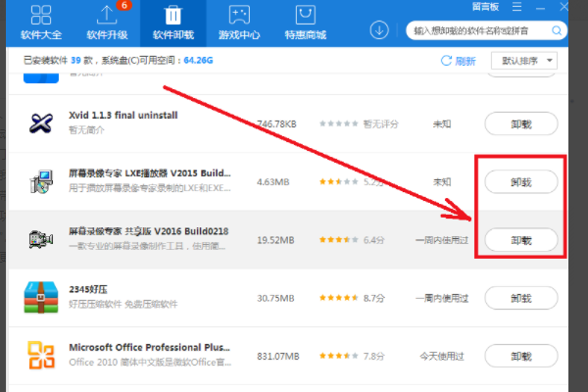Image resolution: width=588 pixels, height=392 pixels.
Task: Click the 今天使用过 usage status text
Action: point(442,356)
